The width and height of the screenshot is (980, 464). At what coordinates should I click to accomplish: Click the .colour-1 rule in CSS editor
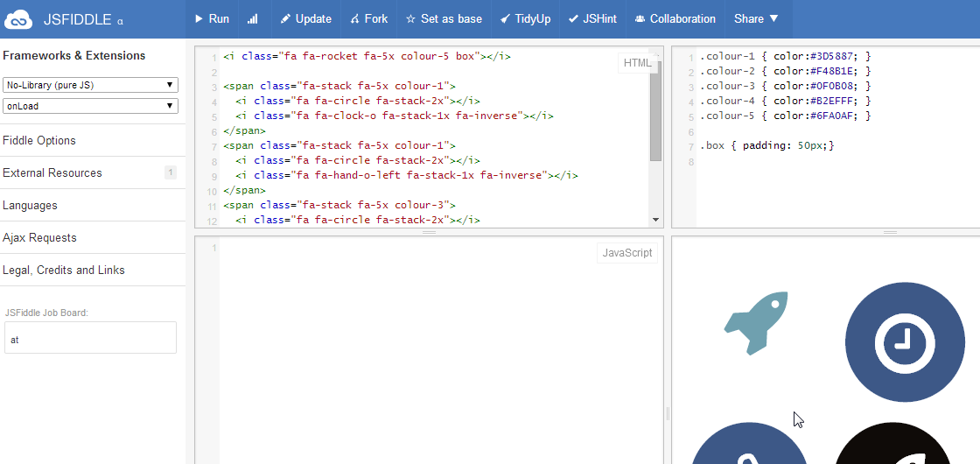click(x=785, y=56)
